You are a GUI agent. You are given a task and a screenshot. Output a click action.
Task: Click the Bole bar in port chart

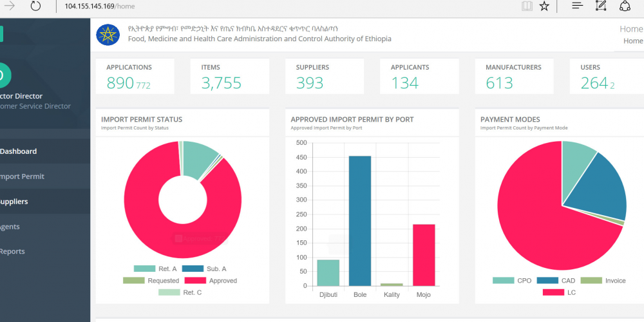click(360, 221)
